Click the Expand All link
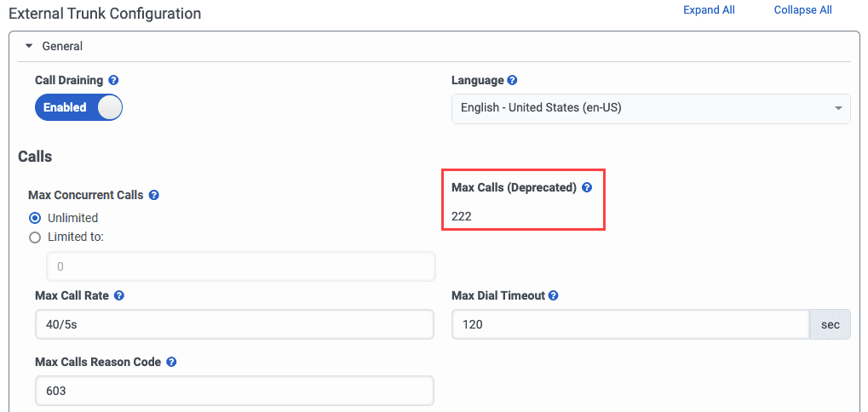Screen dimensions: 868x412 709,10
